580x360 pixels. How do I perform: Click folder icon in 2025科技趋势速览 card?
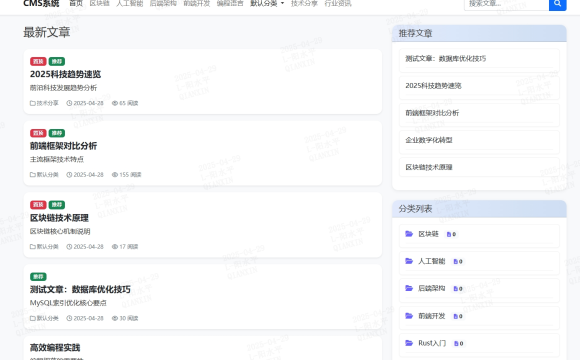pos(33,103)
